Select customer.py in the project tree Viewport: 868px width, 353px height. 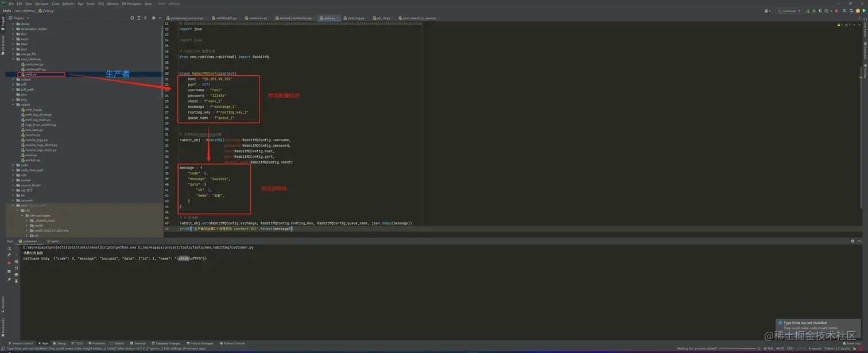pos(34,64)
